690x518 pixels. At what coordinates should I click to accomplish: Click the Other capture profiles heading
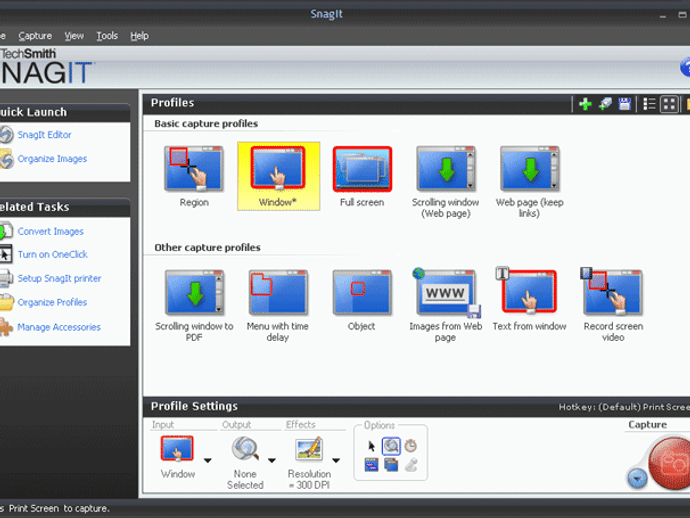click(207, 247)
